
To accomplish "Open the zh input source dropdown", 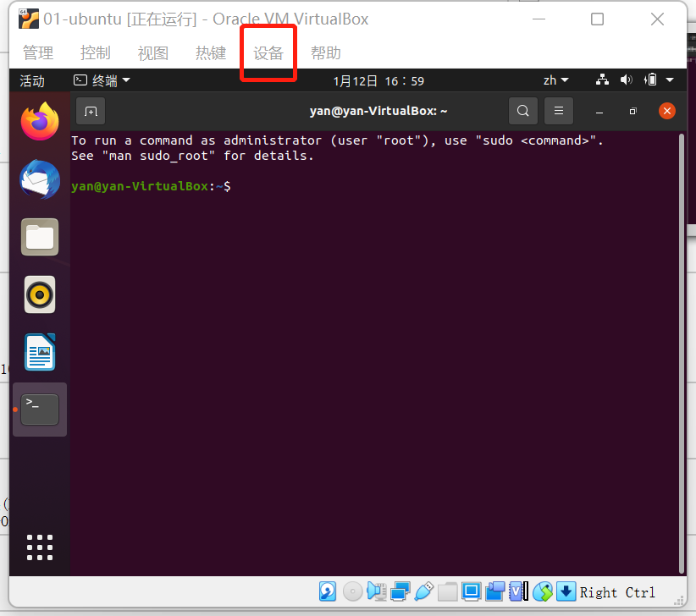I will click(555, 80).
